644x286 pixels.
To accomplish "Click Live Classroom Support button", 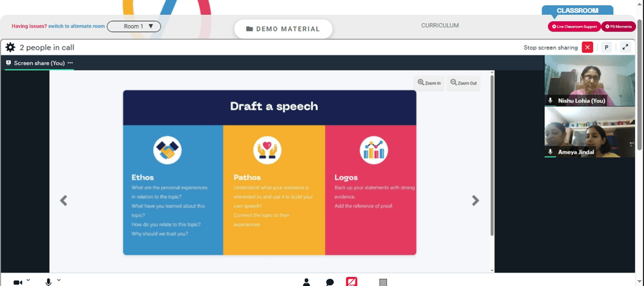I will click(x=574, y=26).
